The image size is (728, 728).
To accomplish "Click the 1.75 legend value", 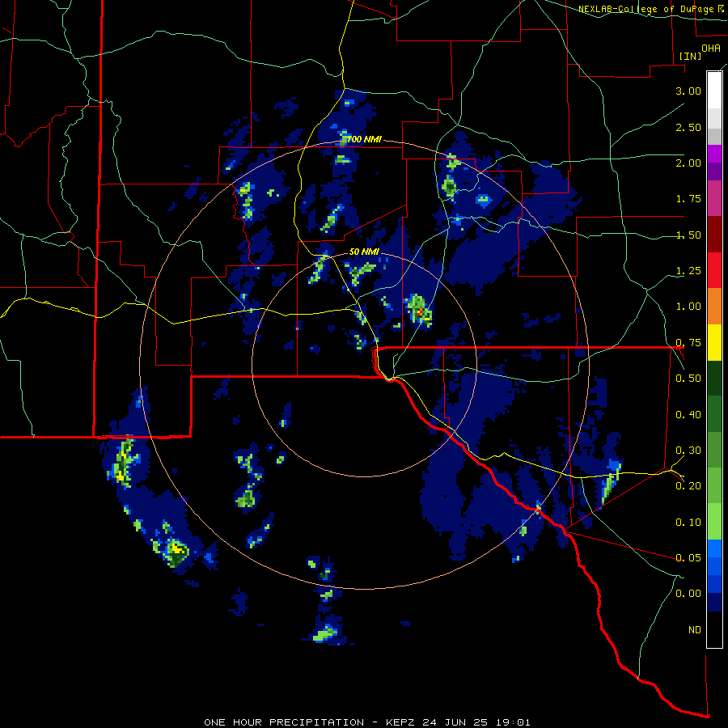I will click(x=688, y=199).
